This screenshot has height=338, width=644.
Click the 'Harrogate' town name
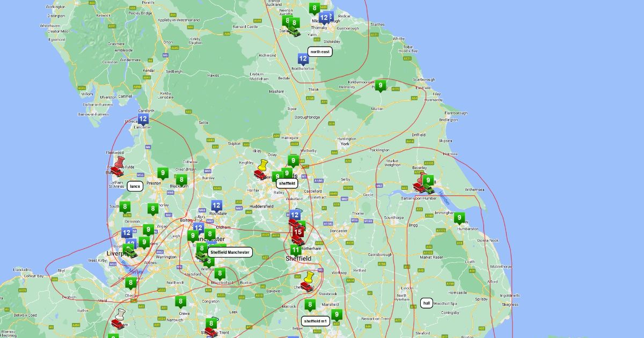click(x=289, y=138)
